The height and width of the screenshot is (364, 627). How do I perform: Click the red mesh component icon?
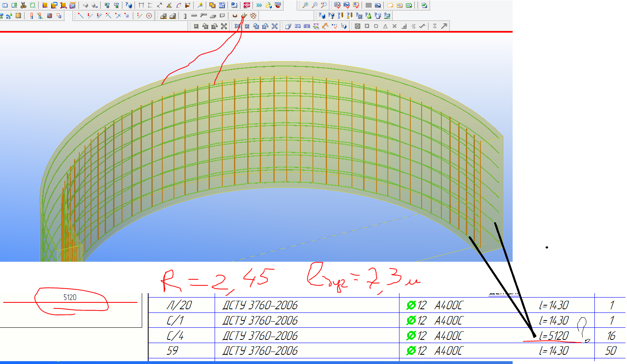[x=247, y=5]
